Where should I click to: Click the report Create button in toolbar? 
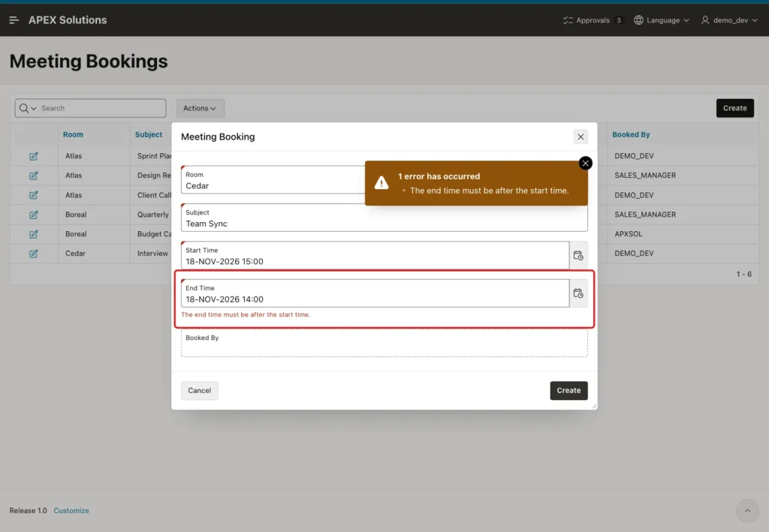(x=734, y=108)
